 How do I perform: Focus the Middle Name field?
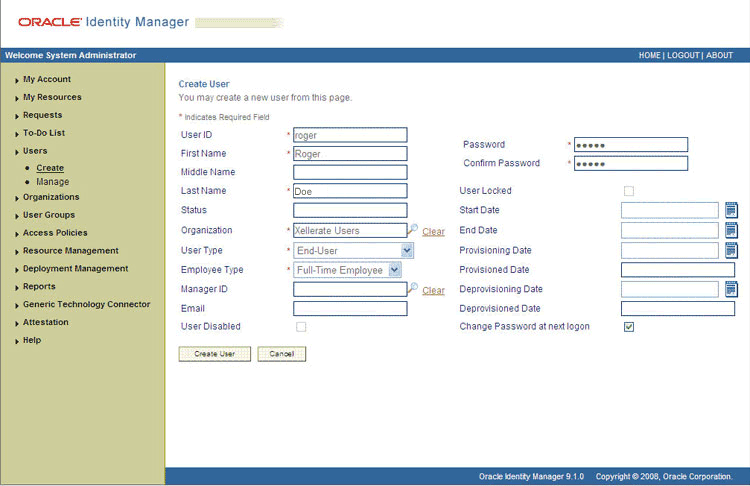coord(350,172)
